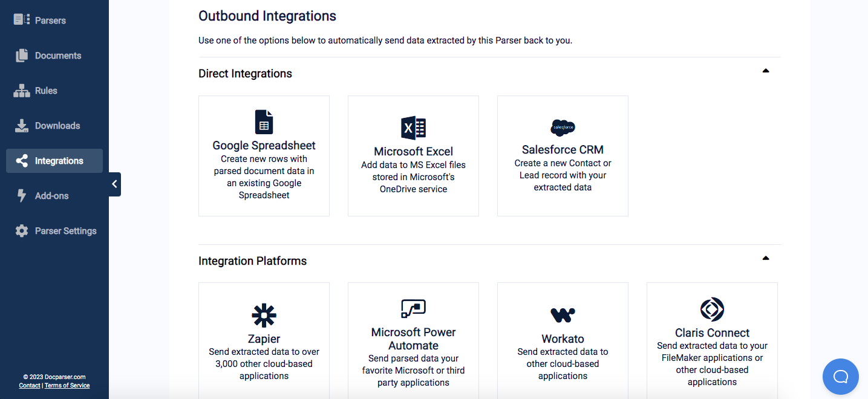Collapse the sidebar with the arrow handle
Image resolution: width=868 pixels, height=399 pixels.
[115, 184]
